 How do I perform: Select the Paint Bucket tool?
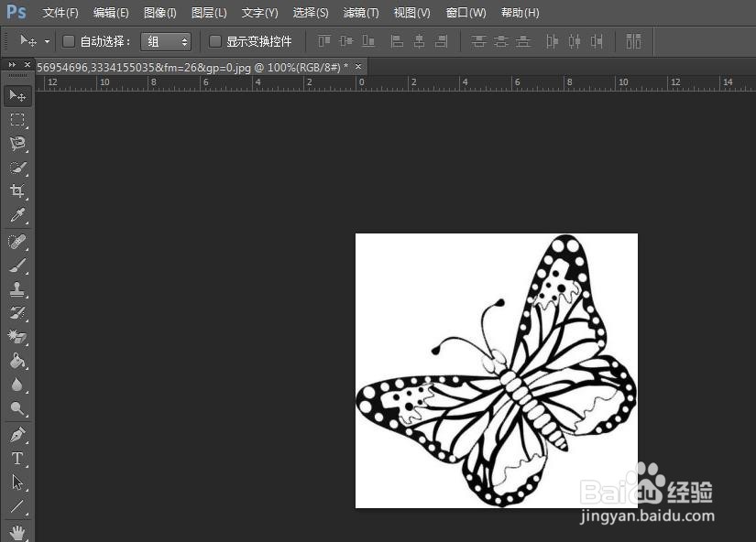pyautogui.click(x=17, y=361)
